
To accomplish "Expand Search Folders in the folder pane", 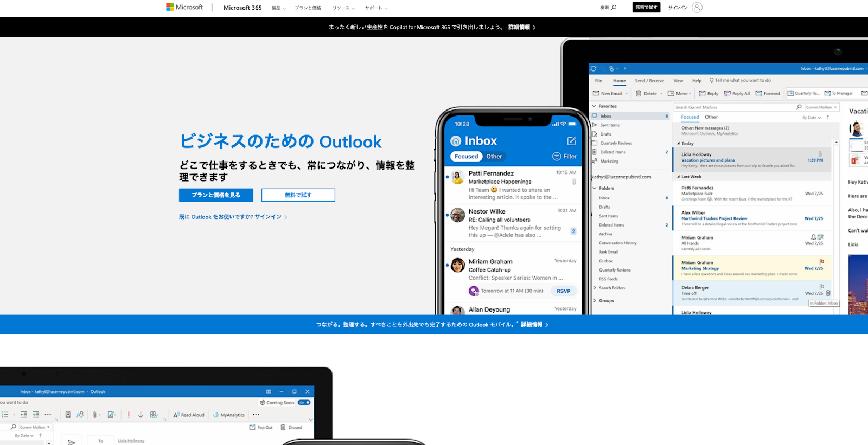I will (595, 288).
